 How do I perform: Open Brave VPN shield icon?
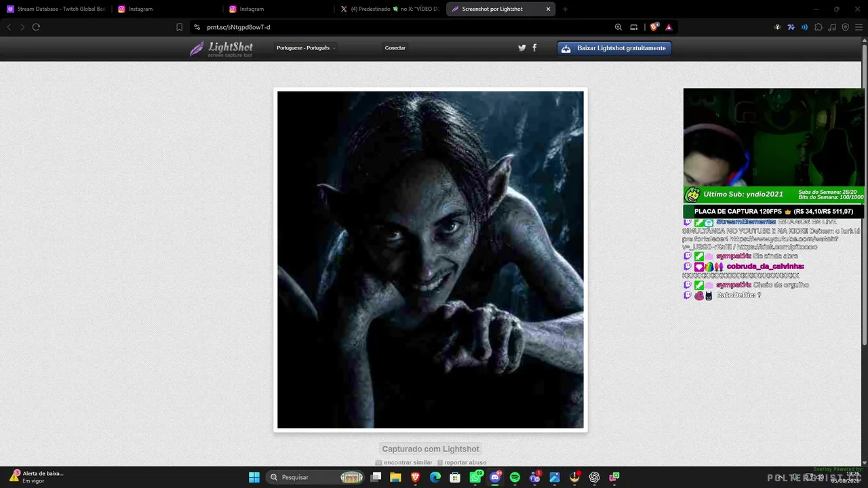(x=846, y=27)
